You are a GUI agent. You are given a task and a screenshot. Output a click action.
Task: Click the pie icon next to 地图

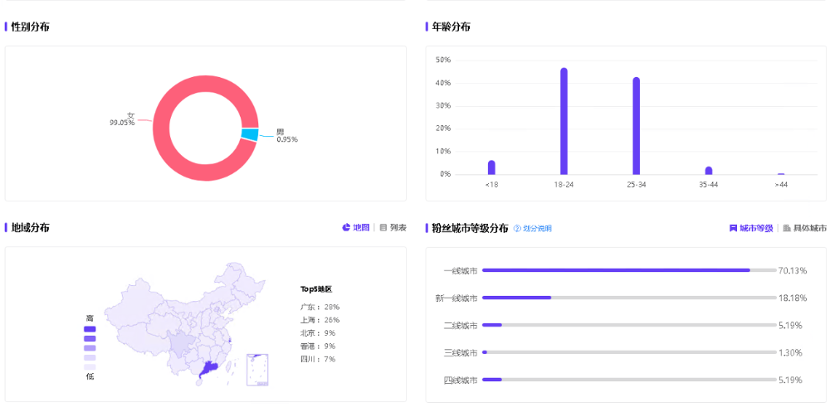tap(347, 228)
